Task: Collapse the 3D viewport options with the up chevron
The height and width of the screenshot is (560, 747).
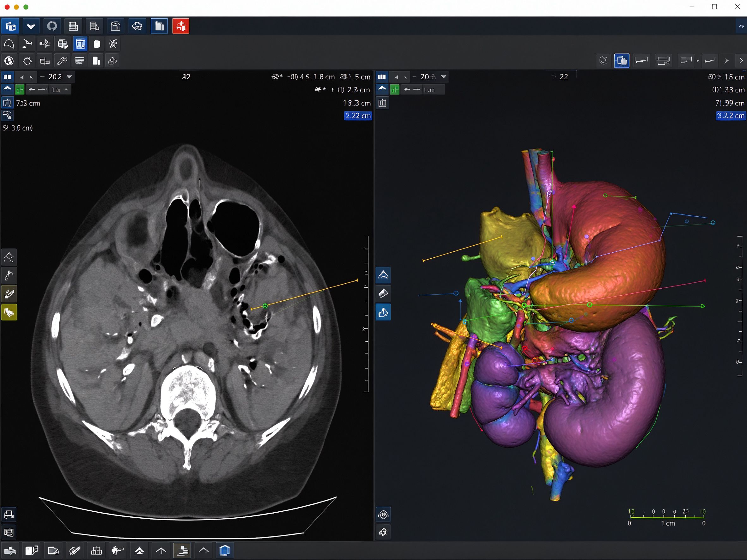Action: pyautogui.click(x=382, y=89)
